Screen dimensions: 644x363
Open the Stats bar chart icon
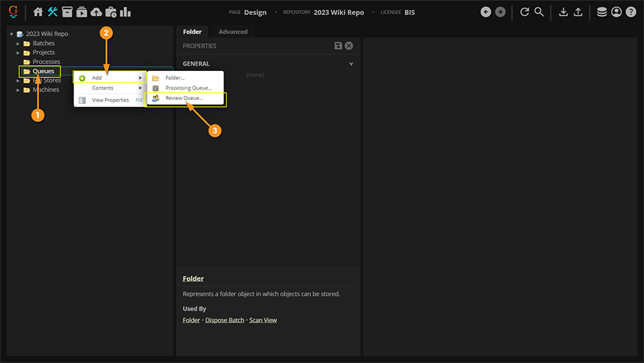coord(126,12)
